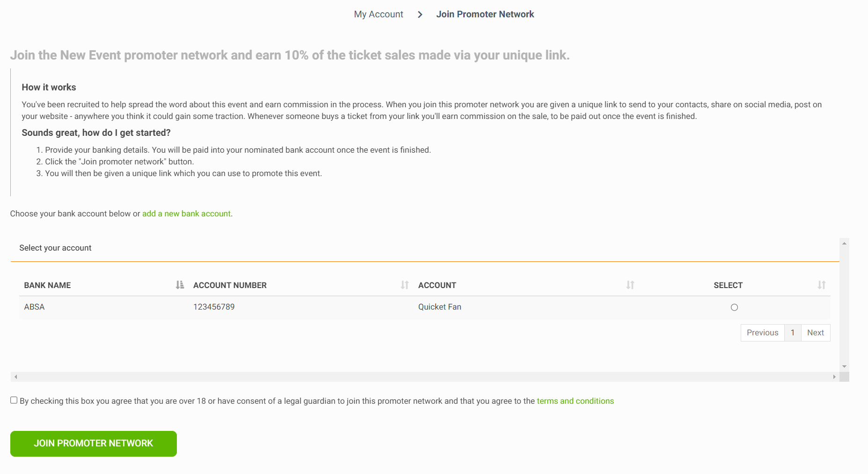
Task: Click the Join Promoter Network button
Action: 94,444
